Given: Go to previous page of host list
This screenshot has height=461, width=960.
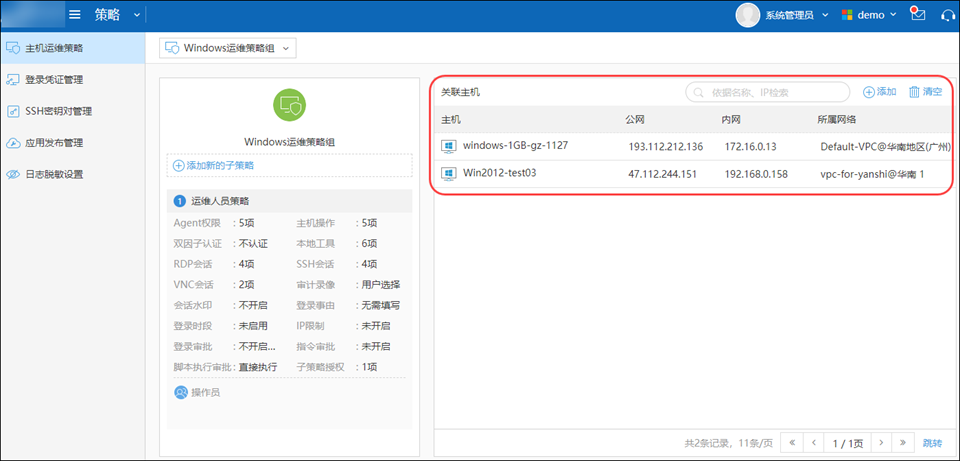Looking at the screenshot, I should [814, 442].
